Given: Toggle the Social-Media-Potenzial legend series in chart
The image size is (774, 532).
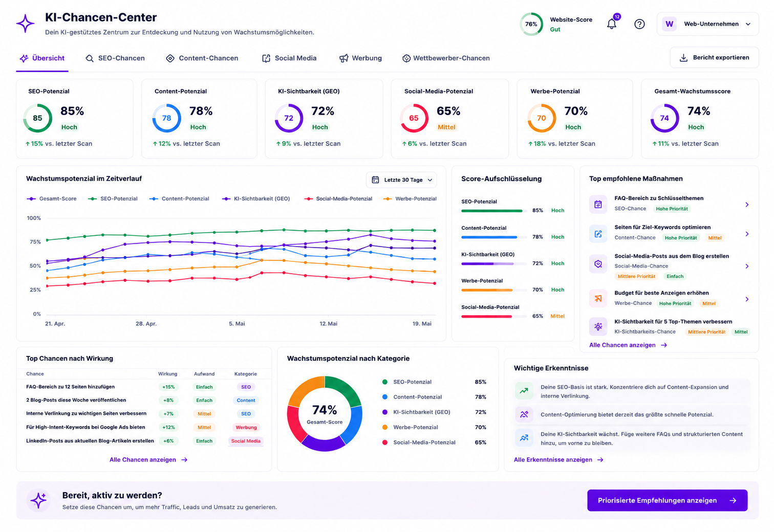Looking at the screenshot, I should [x=338, y=198].
